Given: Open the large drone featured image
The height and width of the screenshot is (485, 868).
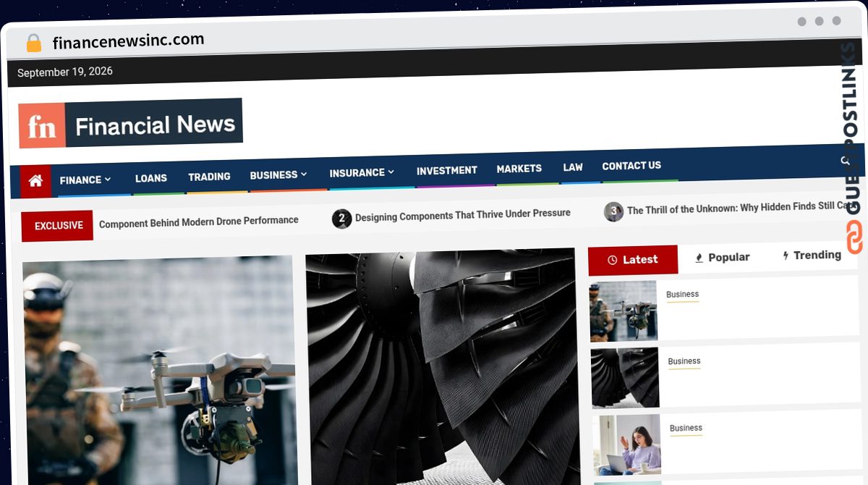Looking at the screenshot, I should tap(160, 371).
